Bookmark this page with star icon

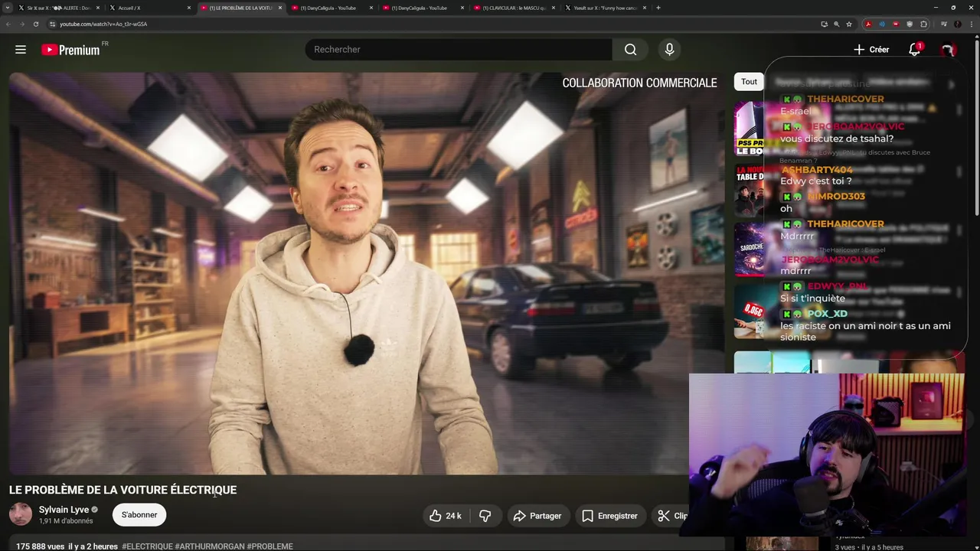(849, 24)
